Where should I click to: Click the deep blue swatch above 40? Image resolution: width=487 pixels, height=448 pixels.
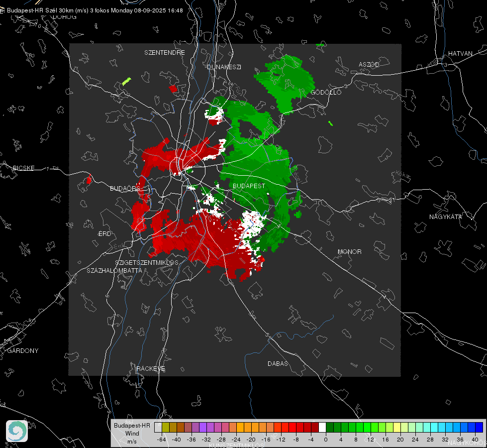(x=479, y=427)
